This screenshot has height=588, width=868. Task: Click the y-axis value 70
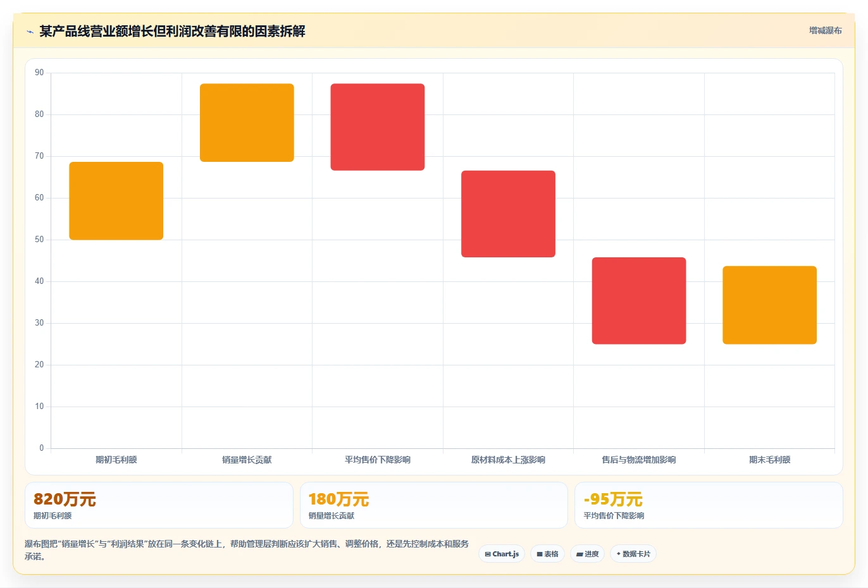pos(39,156)
